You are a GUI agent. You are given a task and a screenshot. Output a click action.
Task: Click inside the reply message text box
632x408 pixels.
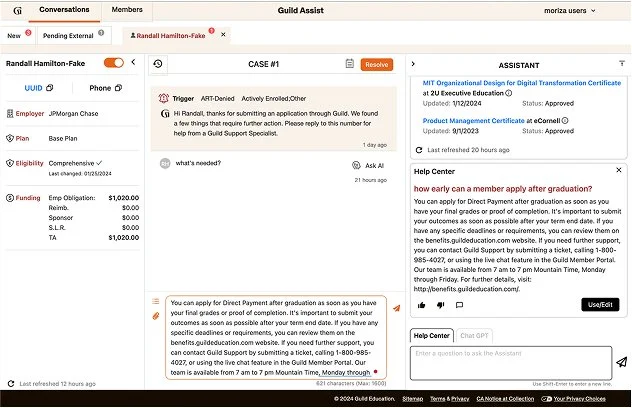[x=276, y=337]
